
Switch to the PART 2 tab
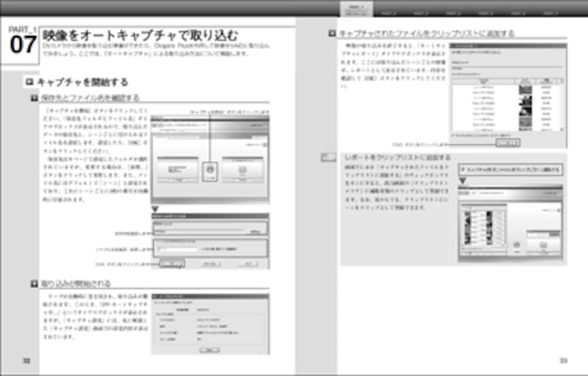click(389, 13)
